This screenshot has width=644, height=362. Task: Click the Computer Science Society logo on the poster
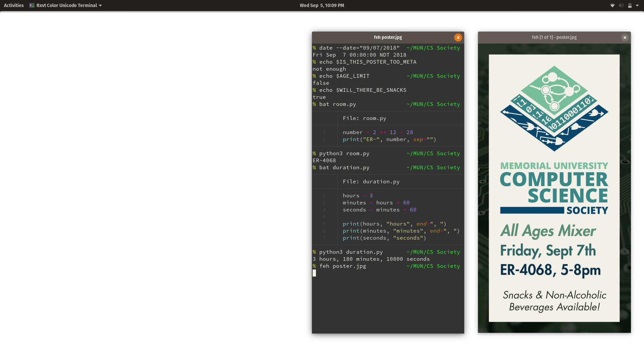click(x=554, y=108)
